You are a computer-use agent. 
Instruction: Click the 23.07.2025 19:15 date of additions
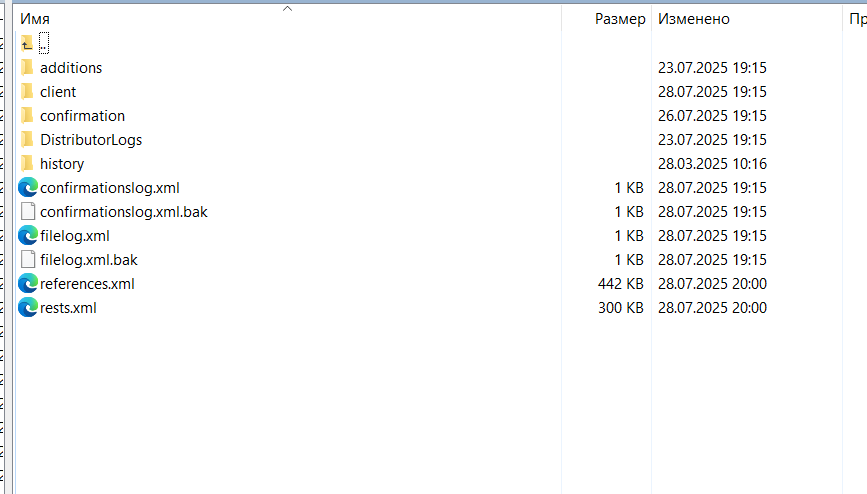coord(712,67)
